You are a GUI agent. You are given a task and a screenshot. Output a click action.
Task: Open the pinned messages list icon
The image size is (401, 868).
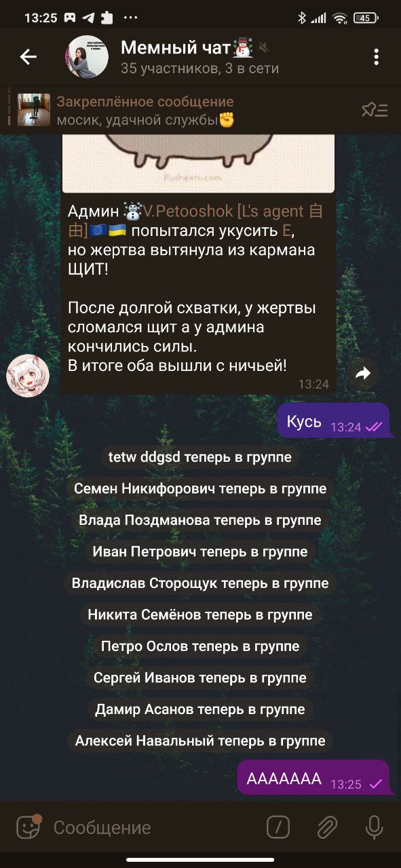tap(375, 110)
